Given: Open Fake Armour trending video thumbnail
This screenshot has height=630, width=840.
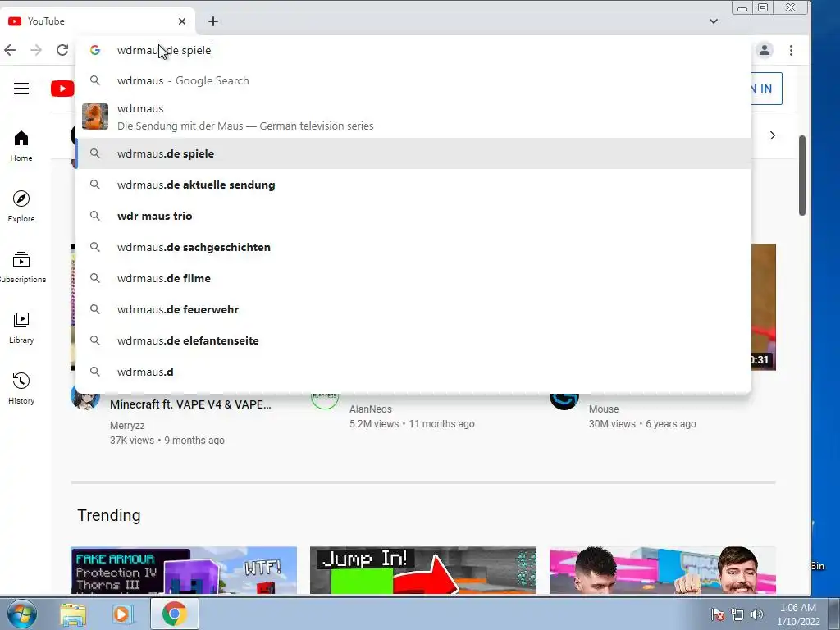Looking at the screenshot, I should click(x=184, y=570).
